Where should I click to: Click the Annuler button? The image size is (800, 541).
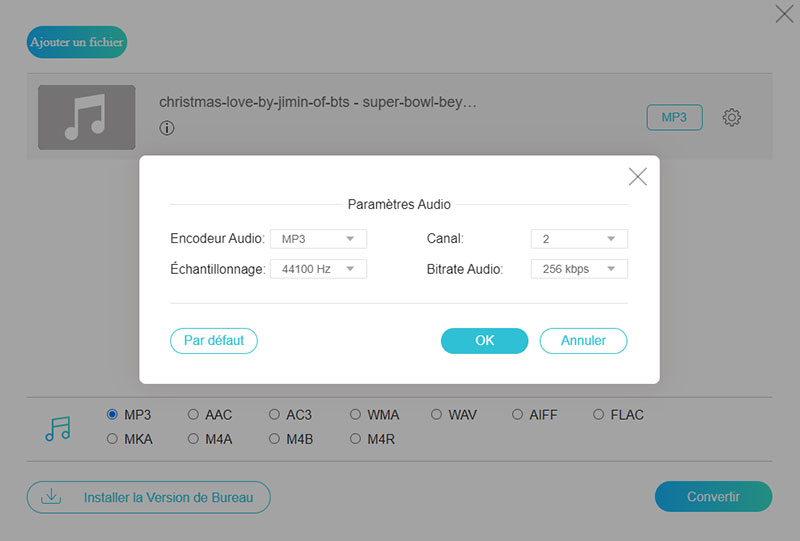pos(583,341)
